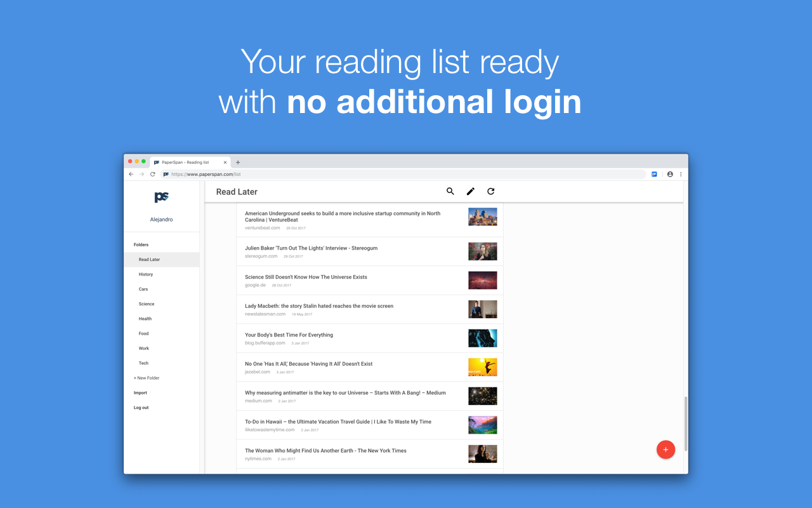Click the PaperSpan logo in sidebar
812x508 pixels.
[x=162, y=197]
